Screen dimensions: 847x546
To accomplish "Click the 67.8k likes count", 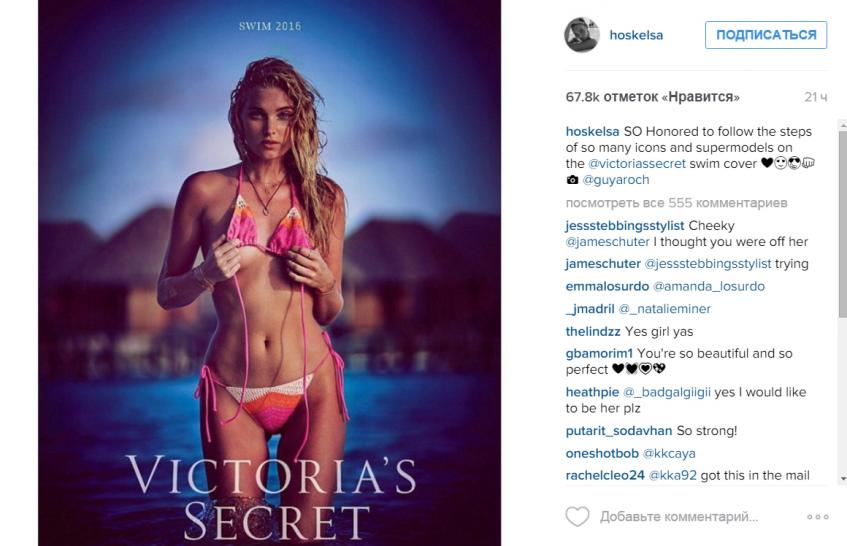I will click(652, 97).
